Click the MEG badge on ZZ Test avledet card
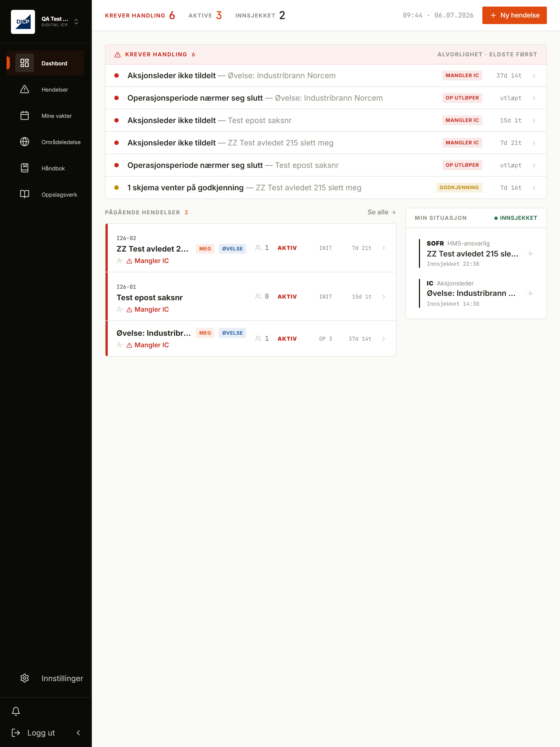The height and width of the screenshot is (747, 560). click(x=205, y=249)
